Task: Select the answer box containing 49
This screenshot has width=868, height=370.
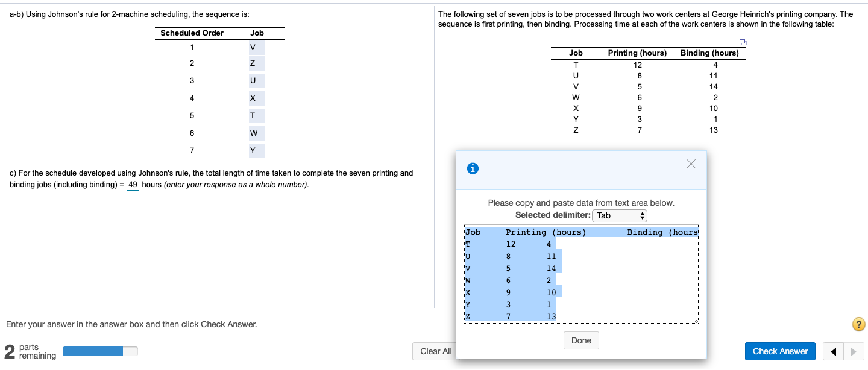Action: point(132,185)
